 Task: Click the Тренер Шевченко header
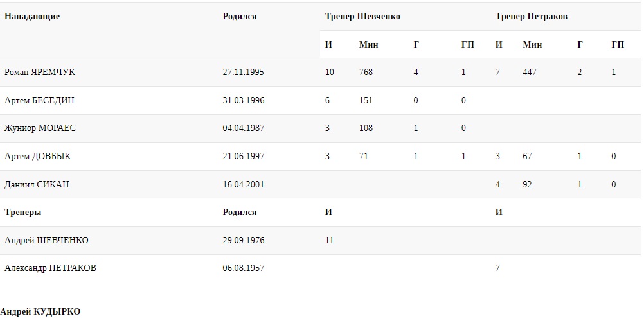click(362, 17)
